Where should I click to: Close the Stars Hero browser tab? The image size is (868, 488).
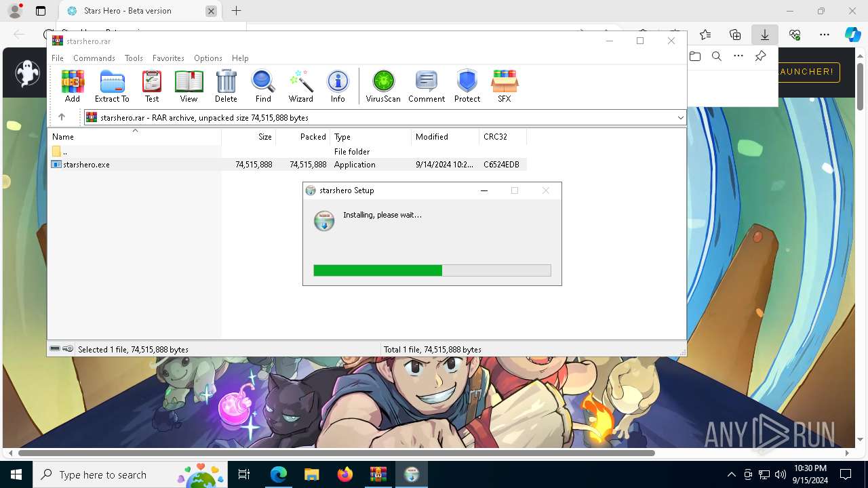tap(211, 11)
